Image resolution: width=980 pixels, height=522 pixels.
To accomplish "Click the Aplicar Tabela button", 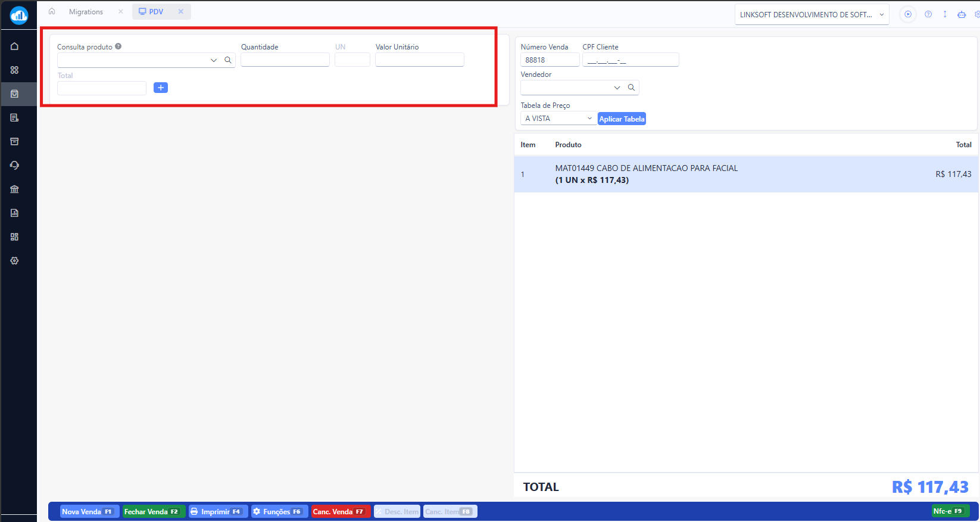I will coord(622,119).
